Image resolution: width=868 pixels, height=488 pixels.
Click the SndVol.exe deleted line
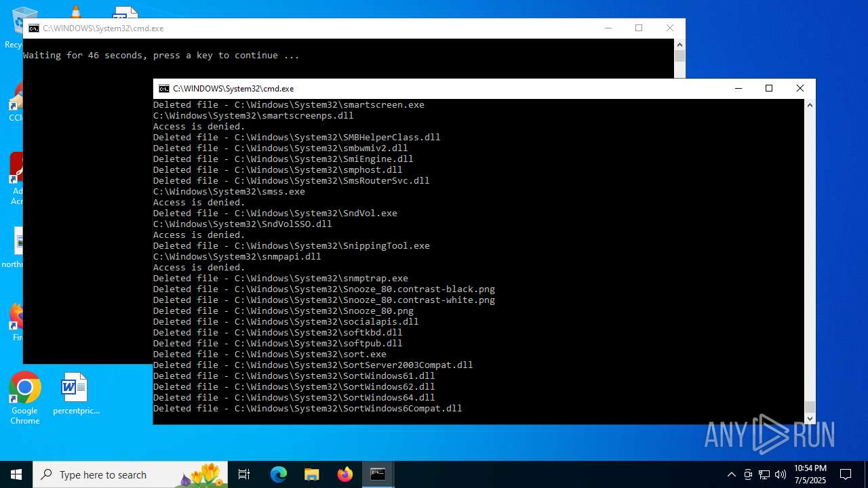pyautogui.click(x=275, y=213)
